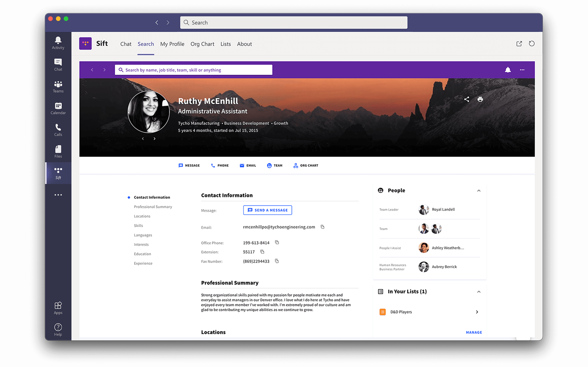This screenshot has width=588, height=367.
Task: Select the Teams icon in the sidebar
Action: pyautogui.click(x=58, y=85)
